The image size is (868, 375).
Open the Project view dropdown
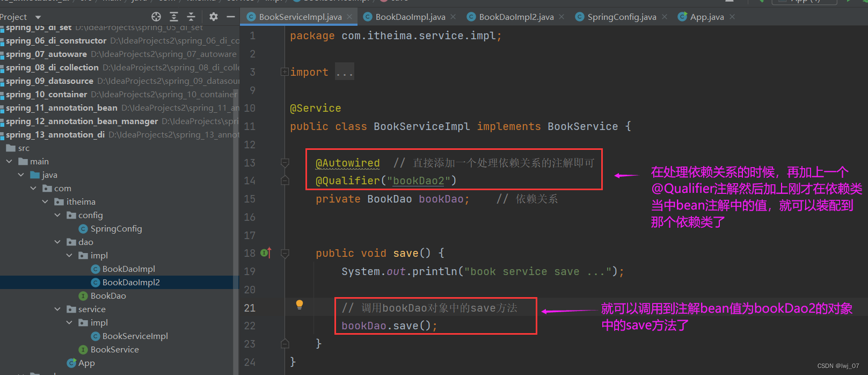click(x=38, y=17)
